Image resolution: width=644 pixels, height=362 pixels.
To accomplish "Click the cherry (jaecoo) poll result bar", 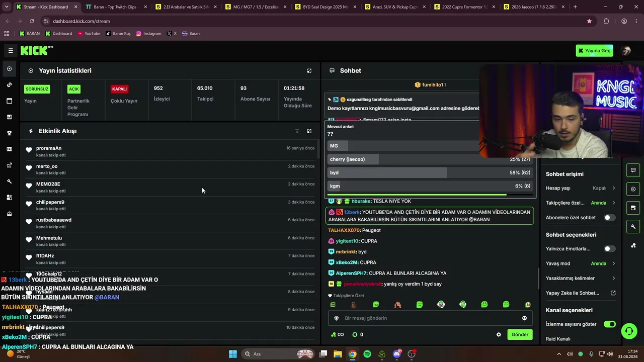I will click(430, 159).
